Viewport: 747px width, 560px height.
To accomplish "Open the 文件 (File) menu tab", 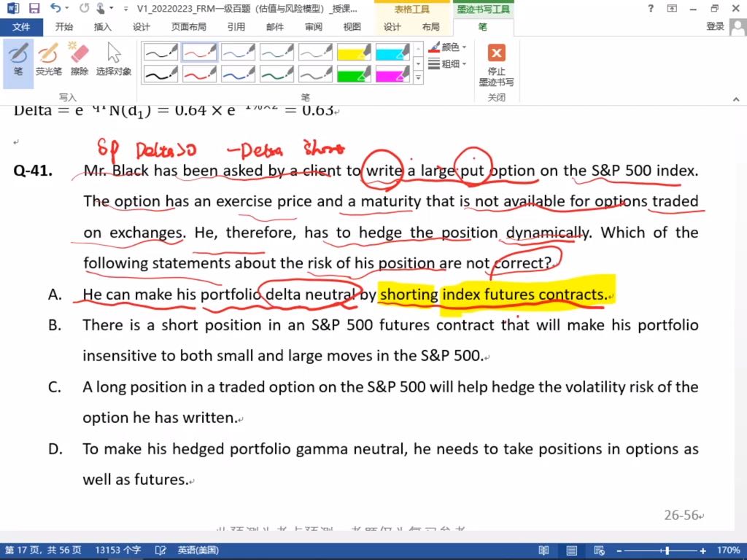I will (x=21, y=27).
